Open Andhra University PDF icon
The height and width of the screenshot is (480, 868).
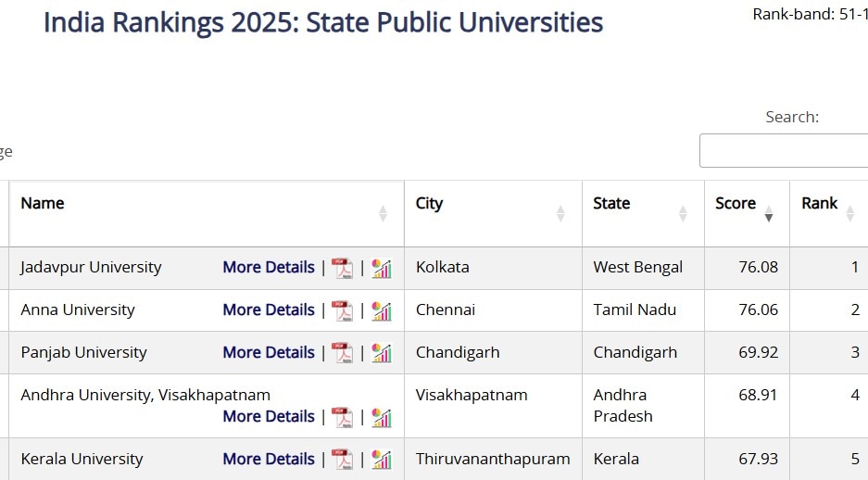tap(343, 417)
